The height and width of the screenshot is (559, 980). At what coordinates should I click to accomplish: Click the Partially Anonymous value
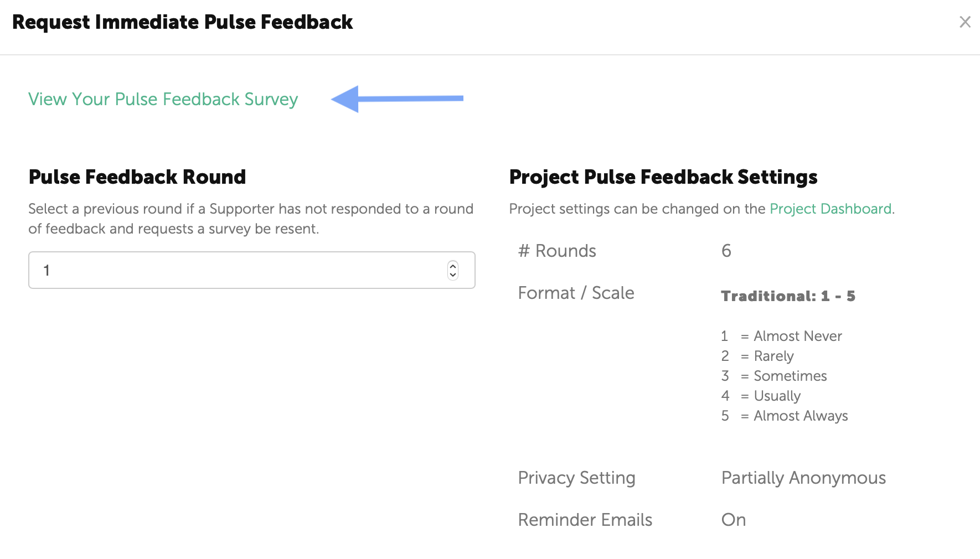803,478
